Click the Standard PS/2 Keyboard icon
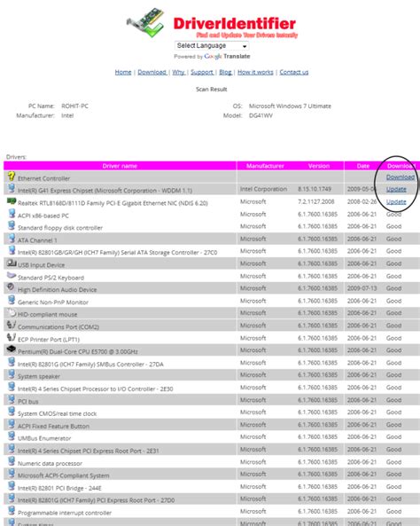Screen dimensions: 420x526 [12, 275]
